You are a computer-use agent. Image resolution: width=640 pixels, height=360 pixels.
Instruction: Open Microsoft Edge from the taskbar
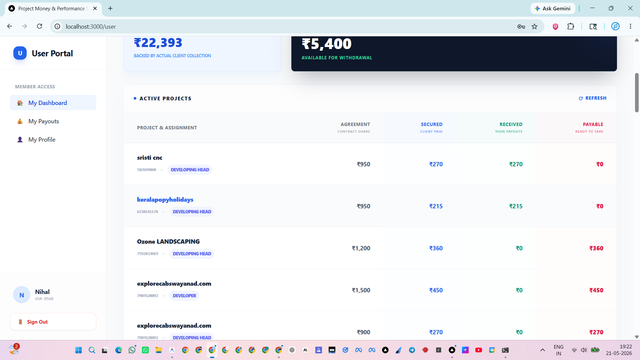click(118, 350)
